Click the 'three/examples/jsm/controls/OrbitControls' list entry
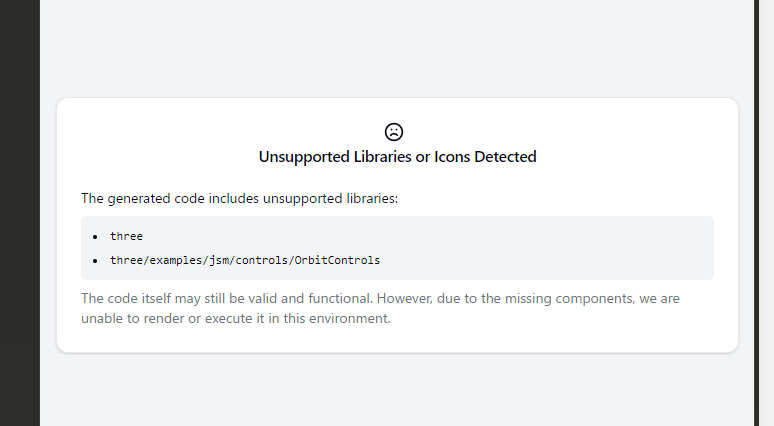 (x=245, y=260)
